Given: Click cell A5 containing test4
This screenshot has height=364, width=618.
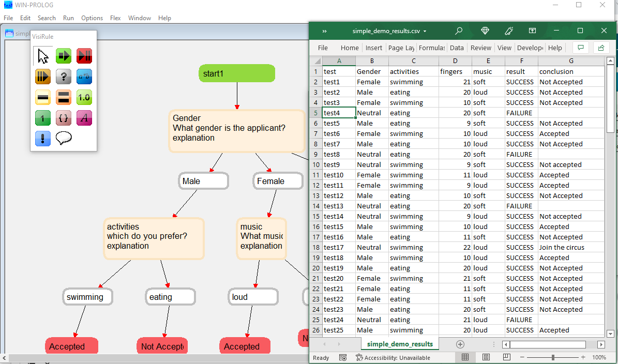Looking at the screenshot, I should 339,113.
